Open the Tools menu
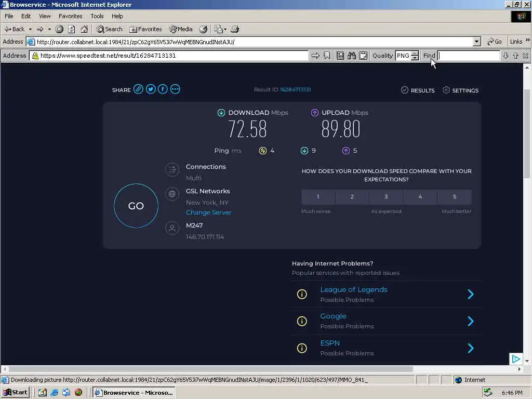The image size is (532, 399). tap(97, 16)
